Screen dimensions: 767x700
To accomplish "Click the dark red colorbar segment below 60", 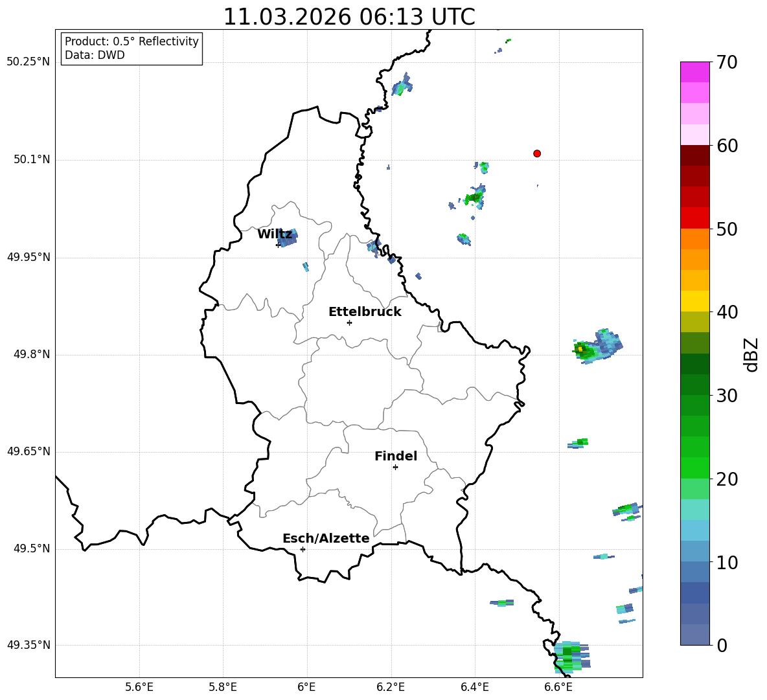I will (x=694, y=155).
